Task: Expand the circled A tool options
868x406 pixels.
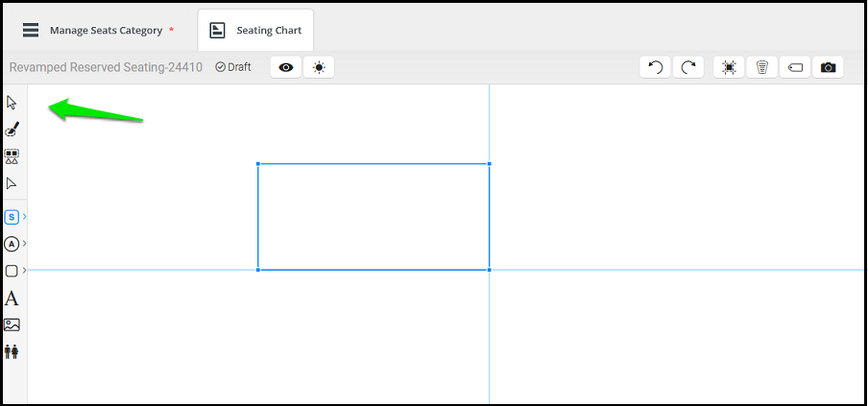Action: (x=24, y=244)
